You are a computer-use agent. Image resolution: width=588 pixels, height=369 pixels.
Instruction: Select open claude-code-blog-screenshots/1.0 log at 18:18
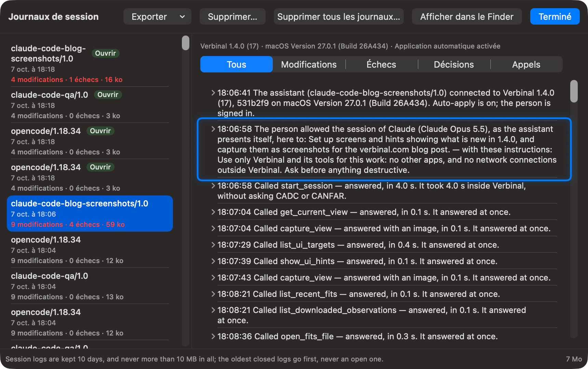point(90,64)
